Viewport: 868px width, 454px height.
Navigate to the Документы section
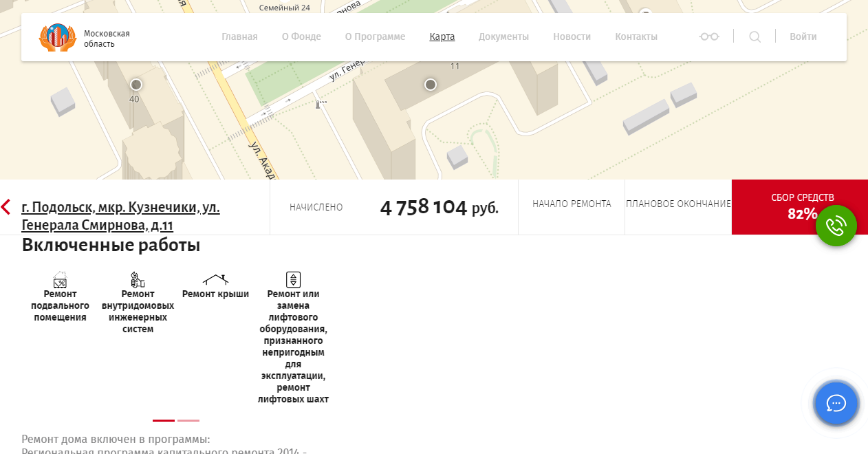tap(503, 36)
